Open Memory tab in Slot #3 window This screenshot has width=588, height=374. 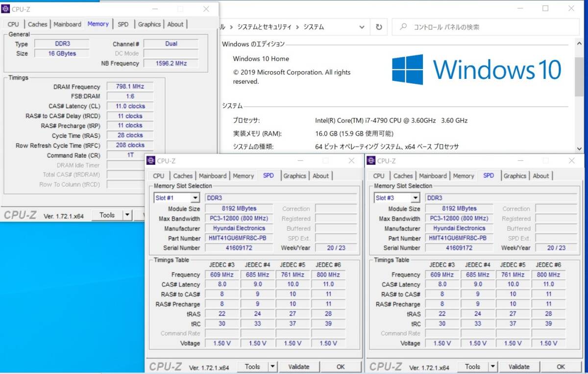tap(464, 175)
